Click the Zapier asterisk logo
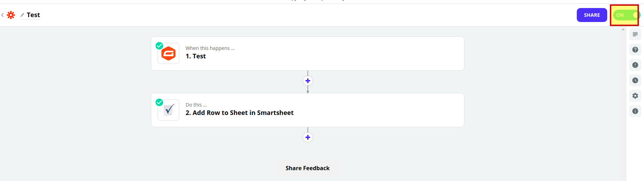 click(11, 15)
